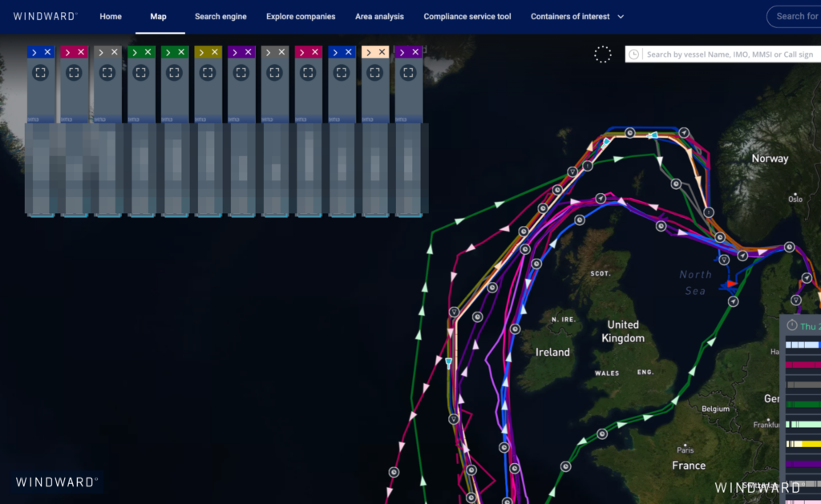The image size is (821, 504).
Task: Click clock icon in vessel search box
Action: point(633,54)
